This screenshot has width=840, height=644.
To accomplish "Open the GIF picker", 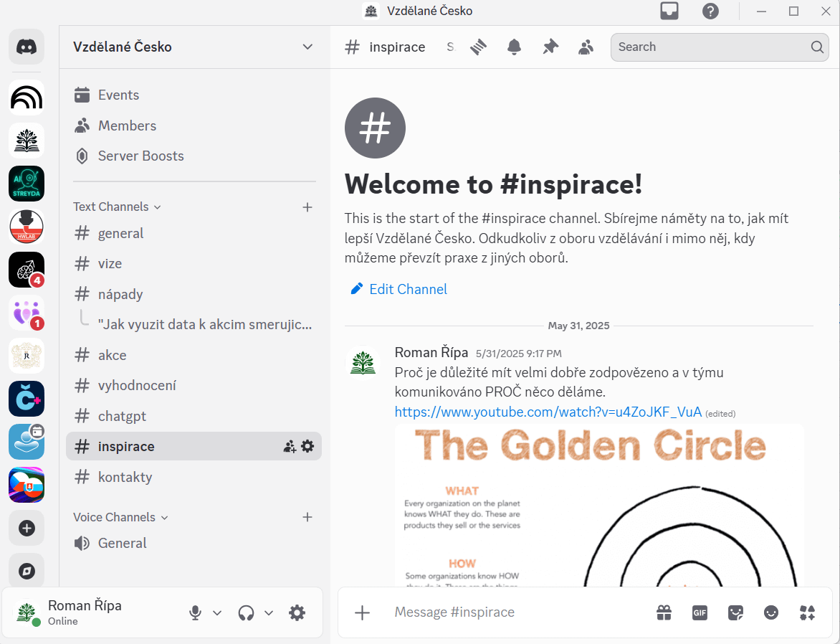I will coord(700,612).
